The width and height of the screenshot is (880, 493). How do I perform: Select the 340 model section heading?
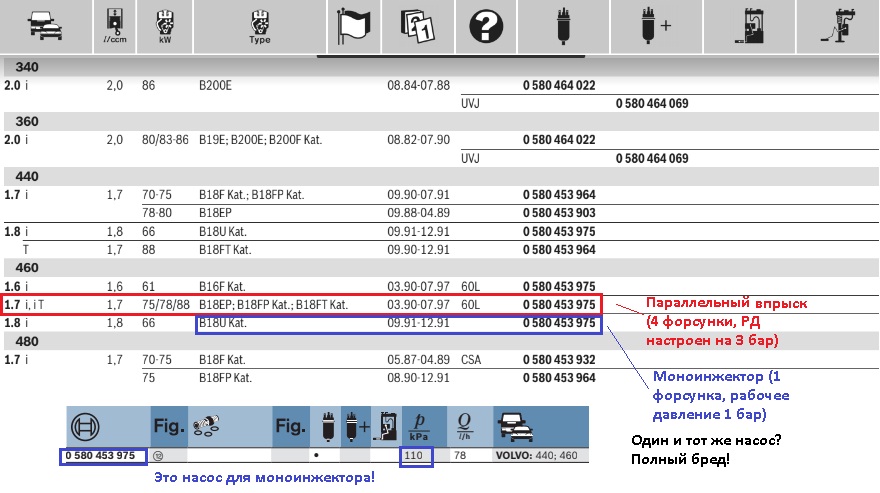coord(27,67)
